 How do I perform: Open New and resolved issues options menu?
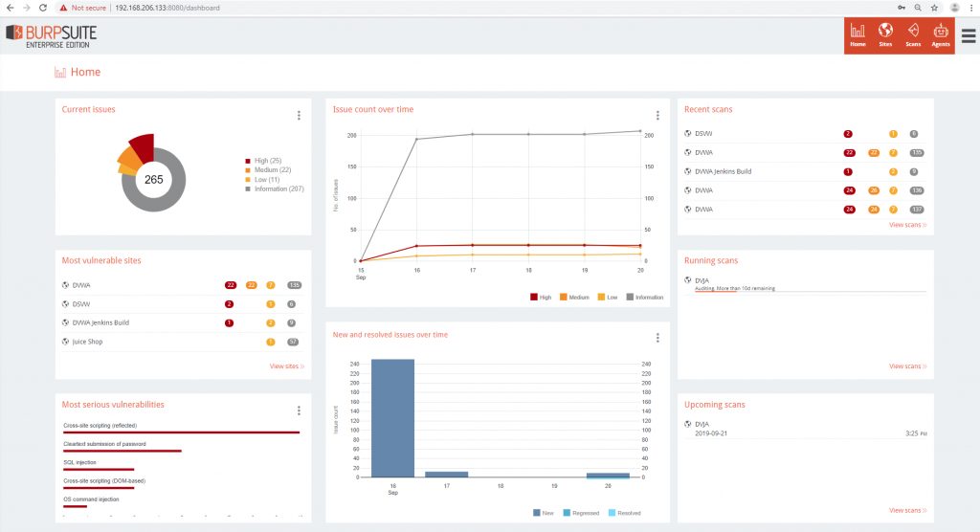point(657,338)
